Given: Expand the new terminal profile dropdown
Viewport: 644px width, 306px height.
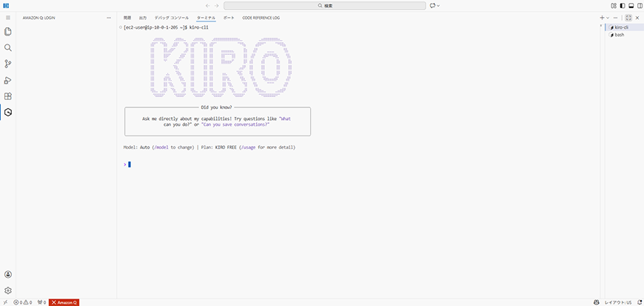Looking at the screenshot, I should (608, 18).
